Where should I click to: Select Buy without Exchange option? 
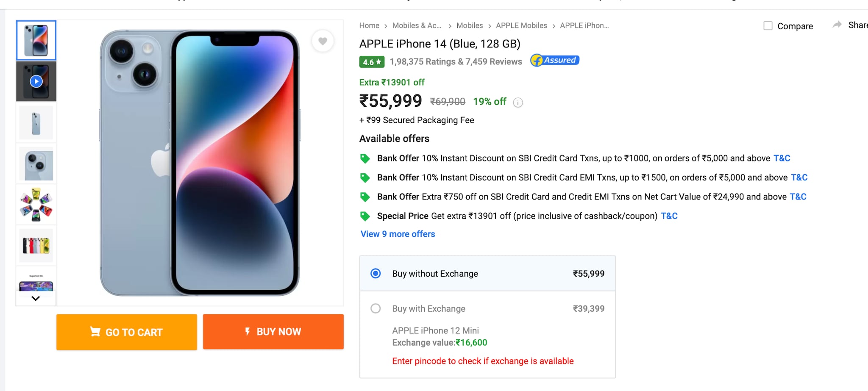pos(376,274)
